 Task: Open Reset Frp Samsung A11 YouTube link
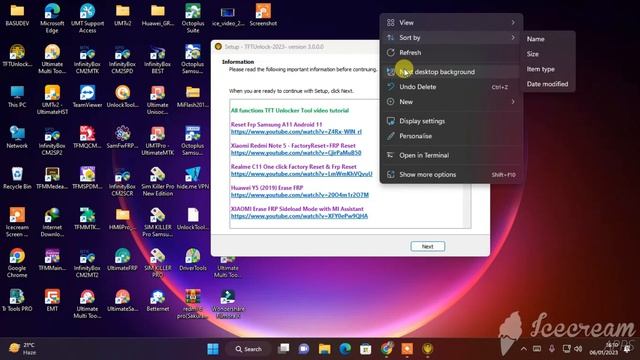point(296,132)
